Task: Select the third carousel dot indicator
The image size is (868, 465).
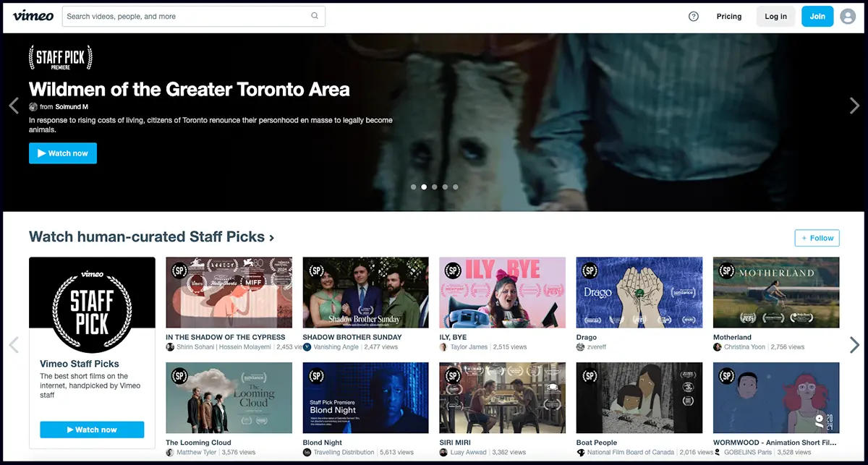Action: tap(435, 187)
